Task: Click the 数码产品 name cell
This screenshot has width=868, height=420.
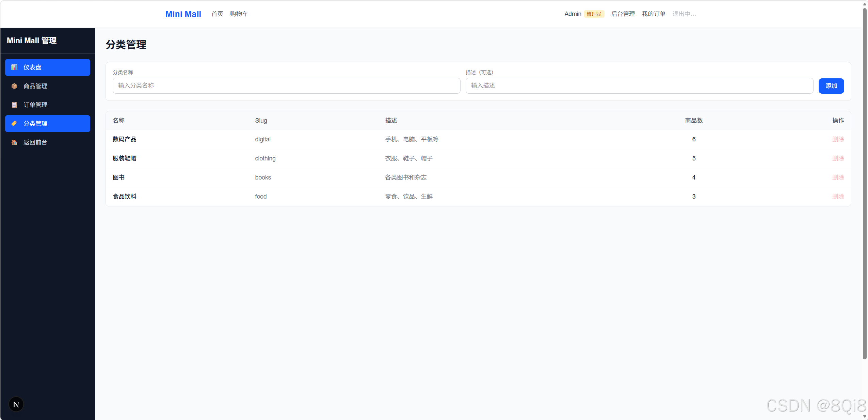Action: 125,139
